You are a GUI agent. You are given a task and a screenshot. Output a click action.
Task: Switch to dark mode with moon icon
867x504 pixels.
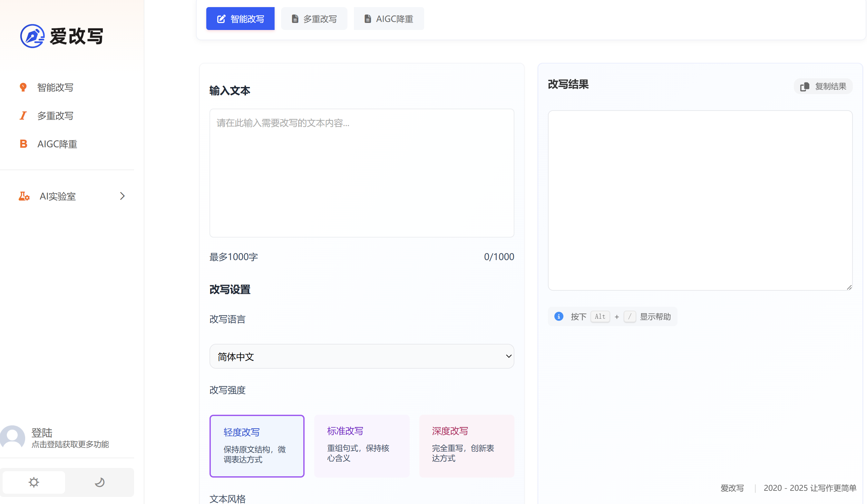pos(100,482)
